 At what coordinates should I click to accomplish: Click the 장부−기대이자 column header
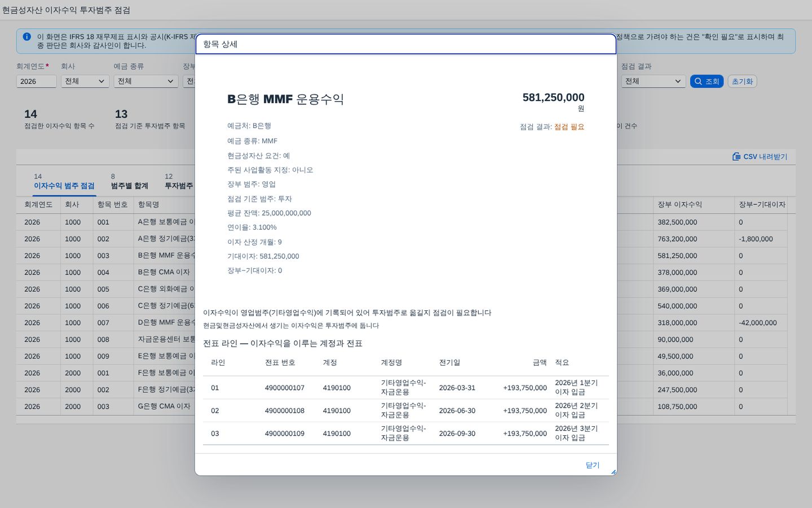pos(762,204)
